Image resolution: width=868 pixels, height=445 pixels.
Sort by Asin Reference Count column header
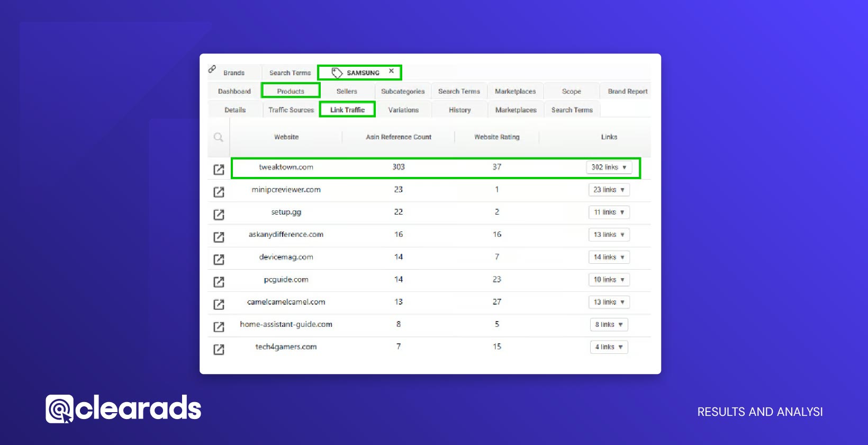[399, 137]
